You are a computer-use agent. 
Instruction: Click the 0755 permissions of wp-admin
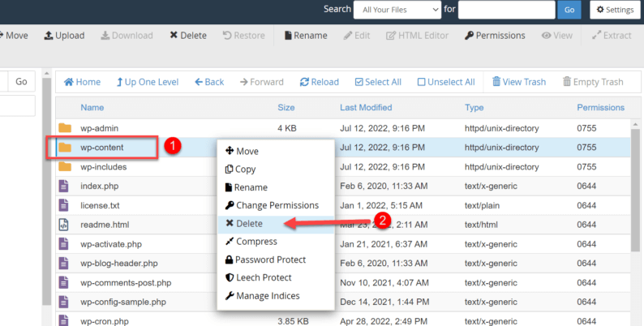(586, 128)
